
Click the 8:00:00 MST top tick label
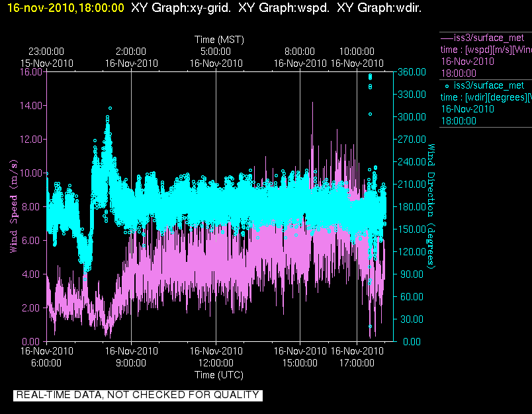300,52
